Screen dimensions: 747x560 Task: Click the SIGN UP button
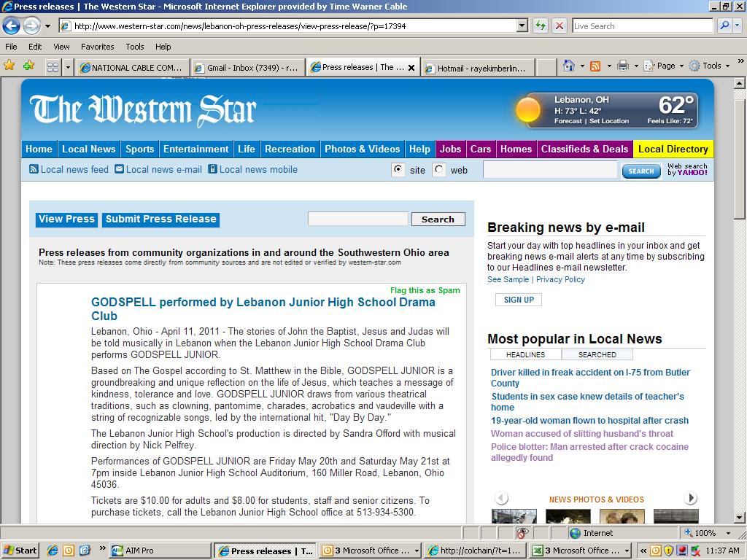[519, 300]
